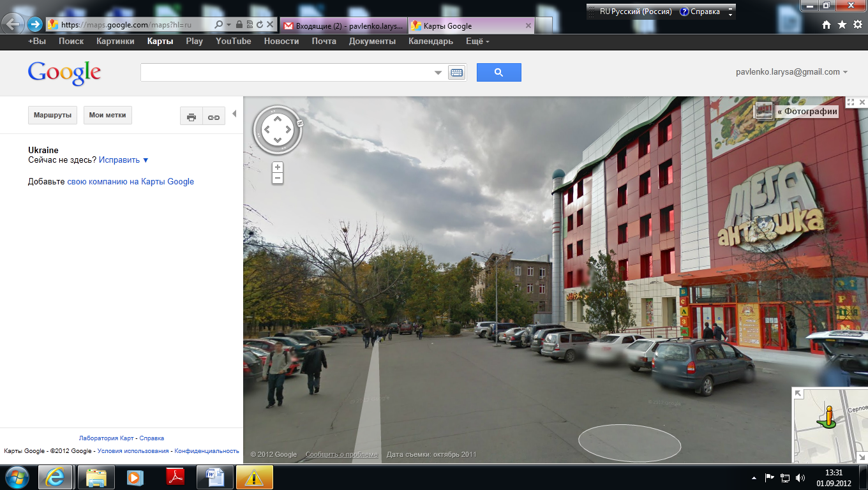Open Новости in the Google bar
Image resolution: width=868 pixels, height=490 pixels.
tap(281, 41)
